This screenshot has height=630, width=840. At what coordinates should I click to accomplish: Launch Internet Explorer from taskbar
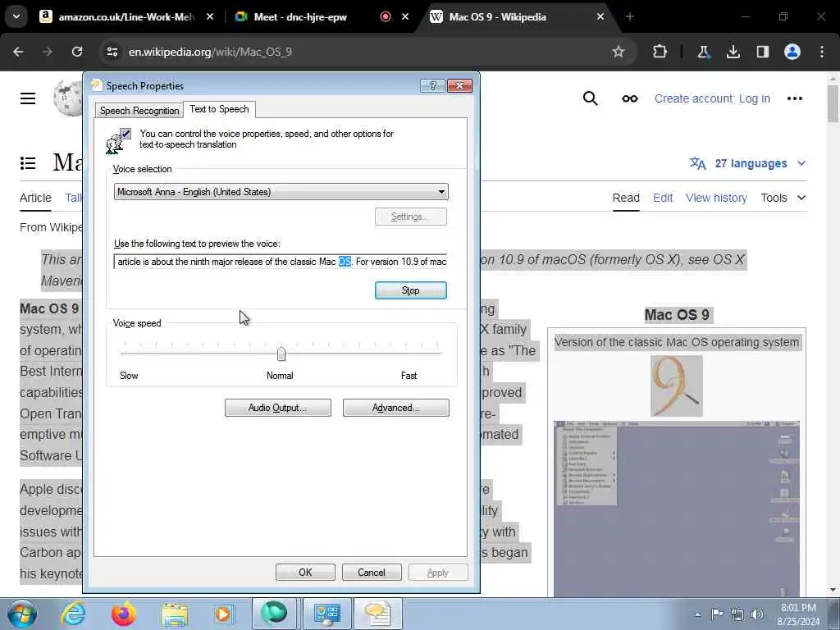point(73,614)
